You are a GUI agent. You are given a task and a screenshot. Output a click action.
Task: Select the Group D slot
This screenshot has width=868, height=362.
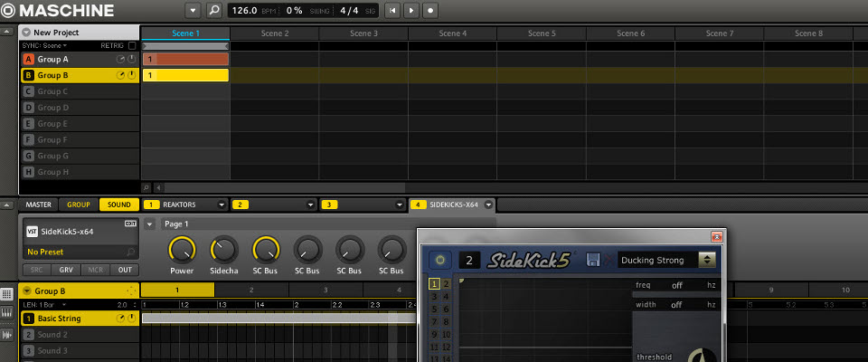tap(80, 108)
